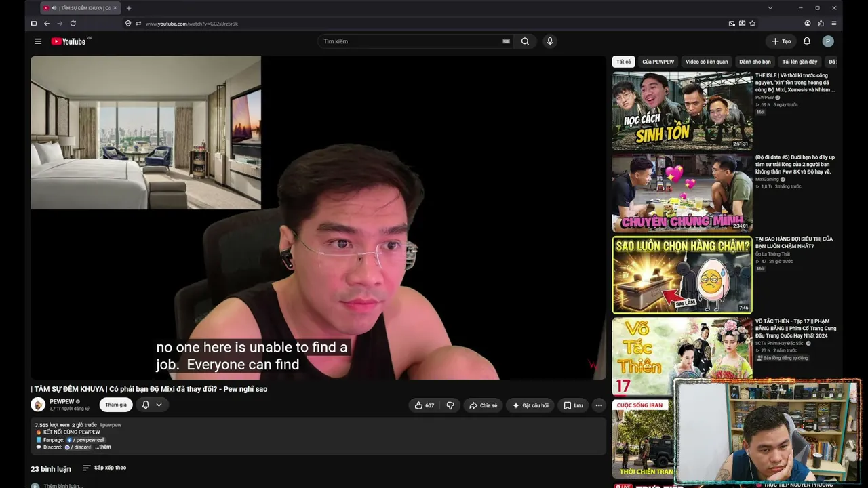This screenshot has width=868, height=488.
Task: Open the Võ Tắc Thiên video thumbnail
Action: tap(682, 357)
